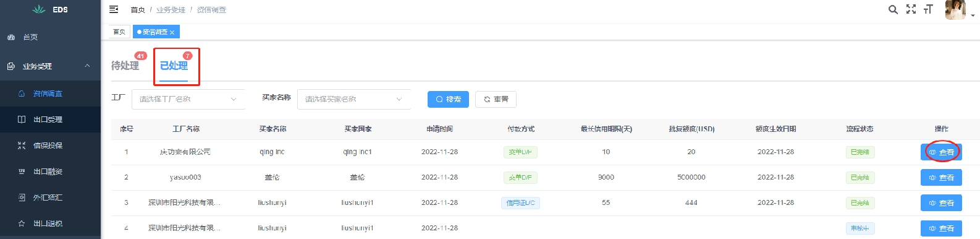980x239 pixels.
Task: Go to 首页 in the sidebar
Action: click(50, 37)
